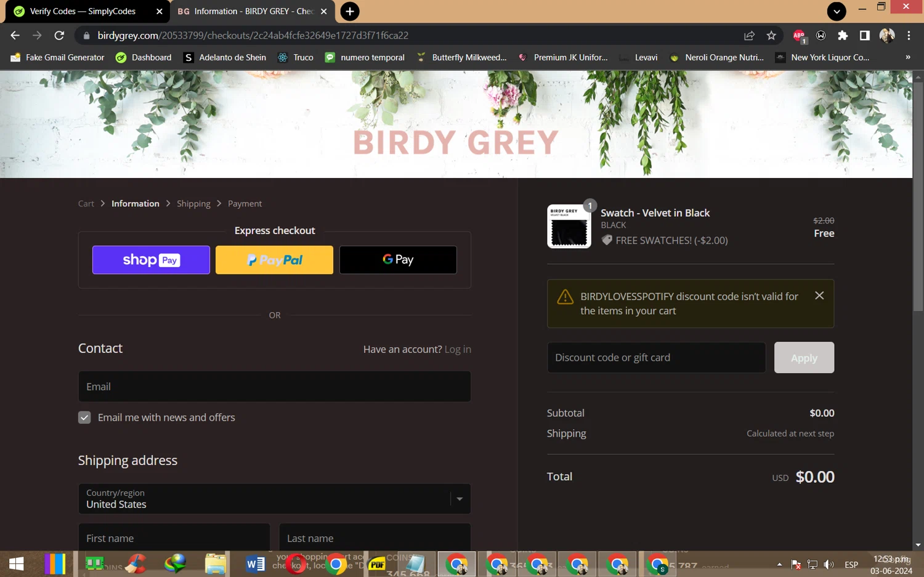Open the Butterfly Milkweed bookmark
Viewport: 924px width, 577px height.
(x=461, y=57)
